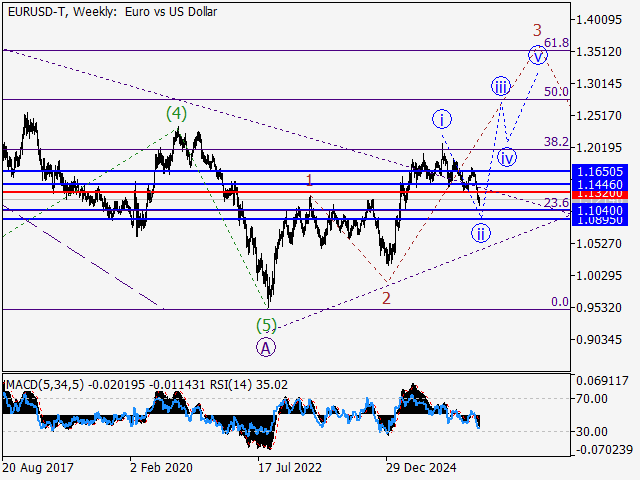Click the 1.16505 blue price label
The image size is (640, 480).
(x=600, y=171)
